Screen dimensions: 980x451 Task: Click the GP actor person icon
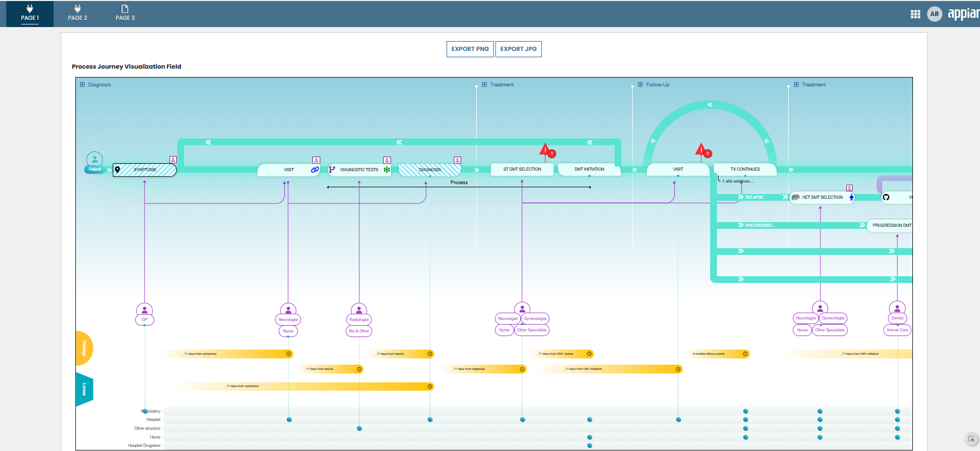(145, 310)
